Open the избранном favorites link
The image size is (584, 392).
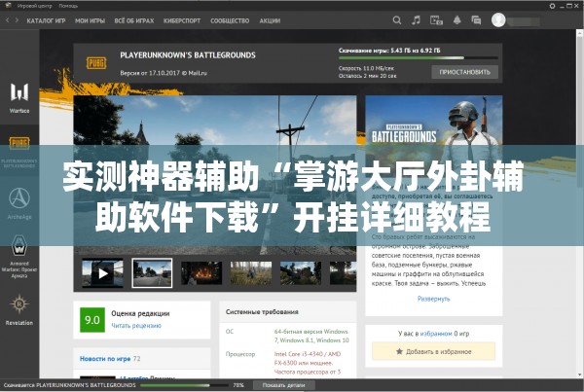pyautogui.click(x=436, y=334)
